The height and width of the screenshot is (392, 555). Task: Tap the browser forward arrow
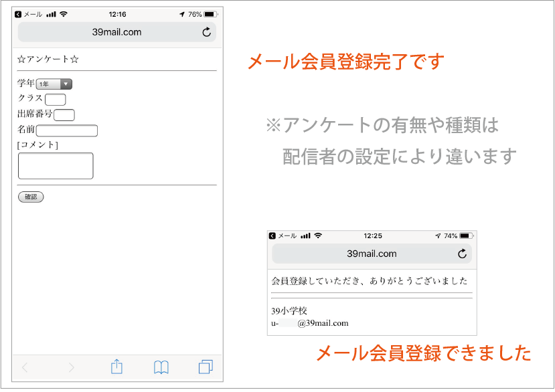[71, 367]
